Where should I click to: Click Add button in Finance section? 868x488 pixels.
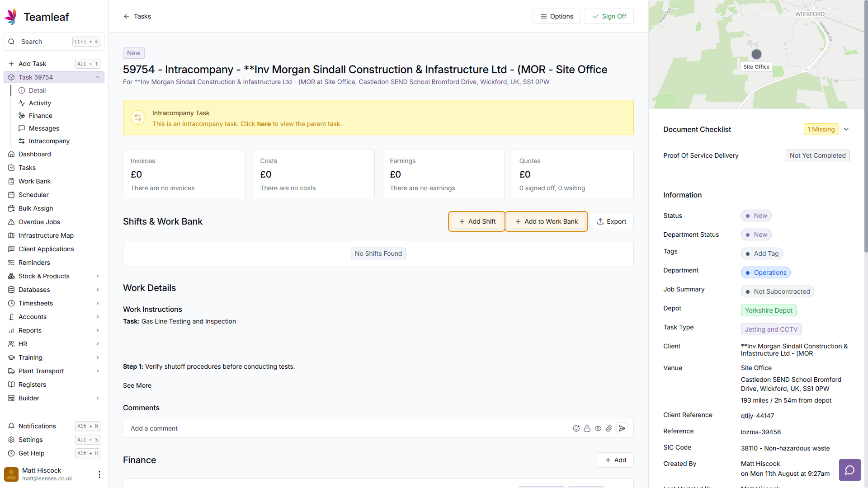coord(615,460)
